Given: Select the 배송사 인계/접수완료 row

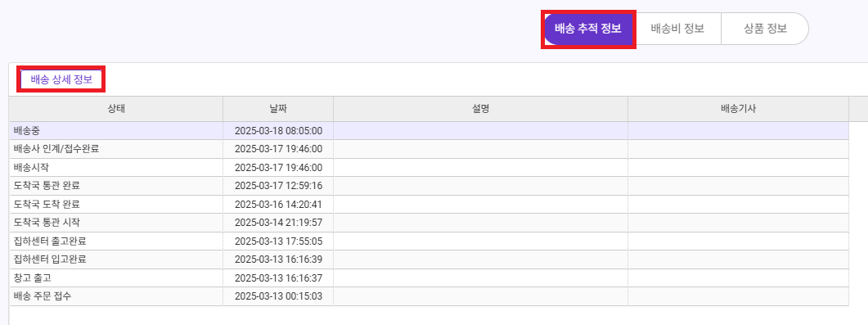Looking at the screenshot, I should [429, 149].
